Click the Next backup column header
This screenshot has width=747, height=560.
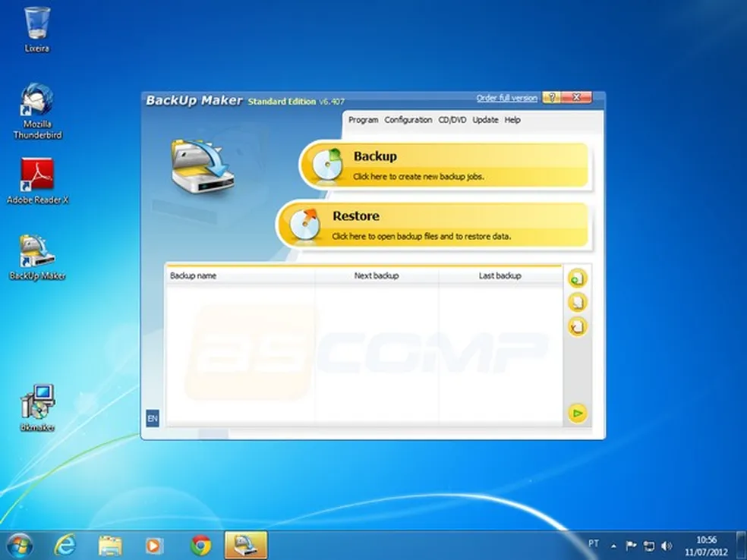(377, 275)
